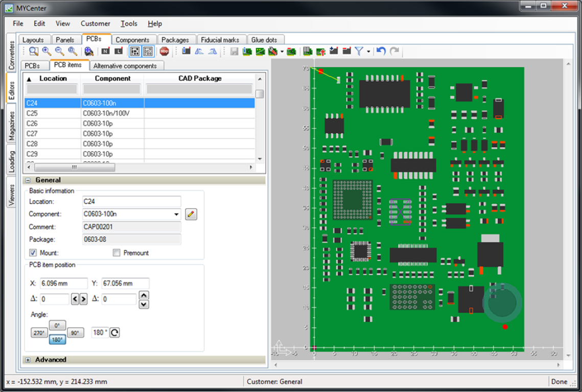Click the L marker toolbar icon
Screen dimensions: 582x392
pos(119,51)
